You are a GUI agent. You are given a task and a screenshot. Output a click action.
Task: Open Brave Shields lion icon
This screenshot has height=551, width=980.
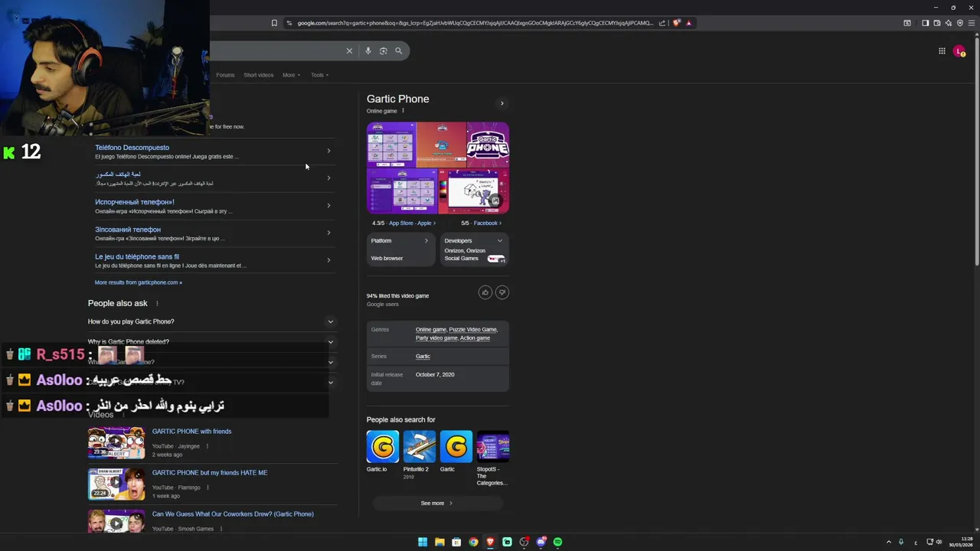(676, 23)
